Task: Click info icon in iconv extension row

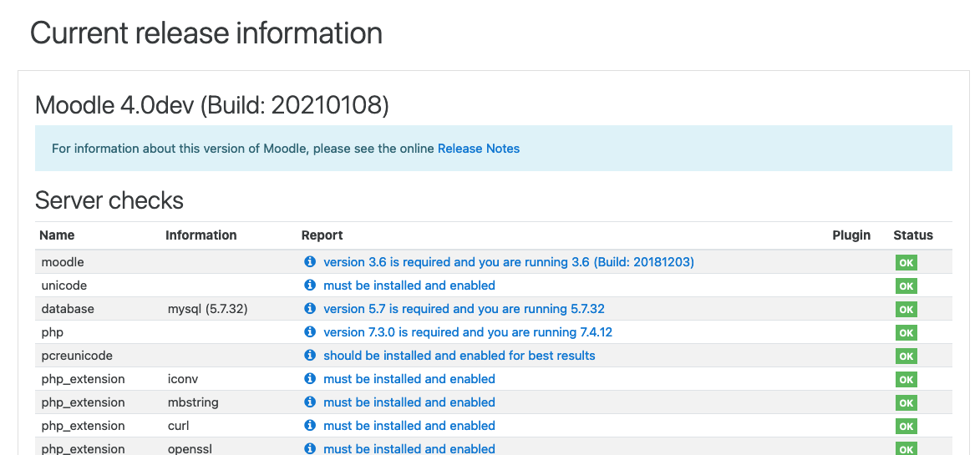Action: (309, 379)
